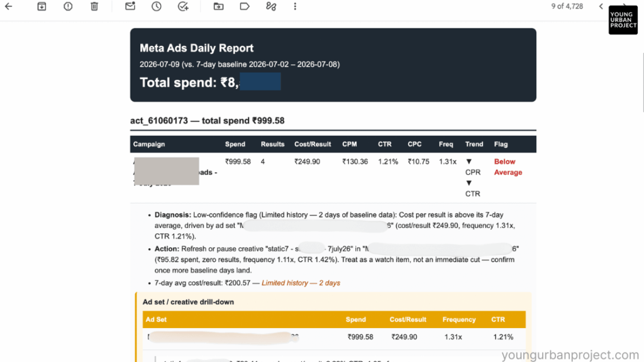Click the Cost/Result header in campaign table
The image size is (644, 362).
click(x=313, y=145)
